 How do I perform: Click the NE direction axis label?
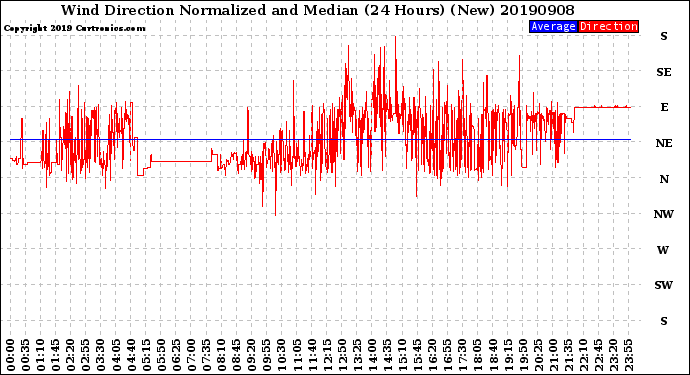click(664, 143)
